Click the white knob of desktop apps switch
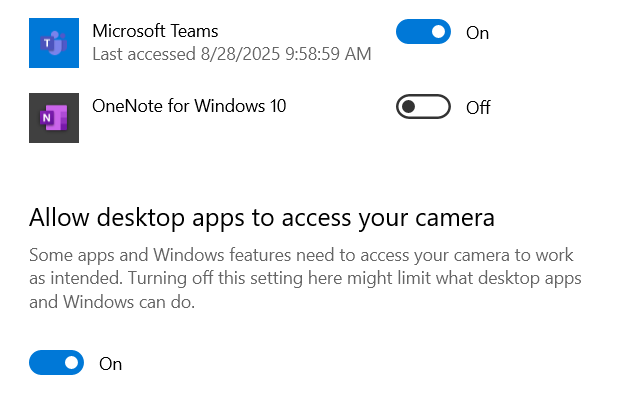 point(71,362)
